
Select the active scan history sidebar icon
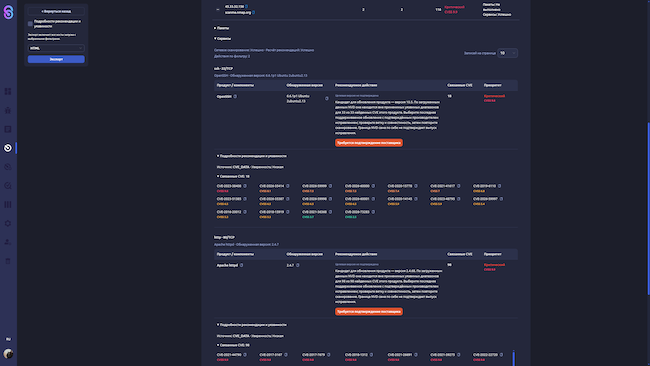[x=8, y=148]
